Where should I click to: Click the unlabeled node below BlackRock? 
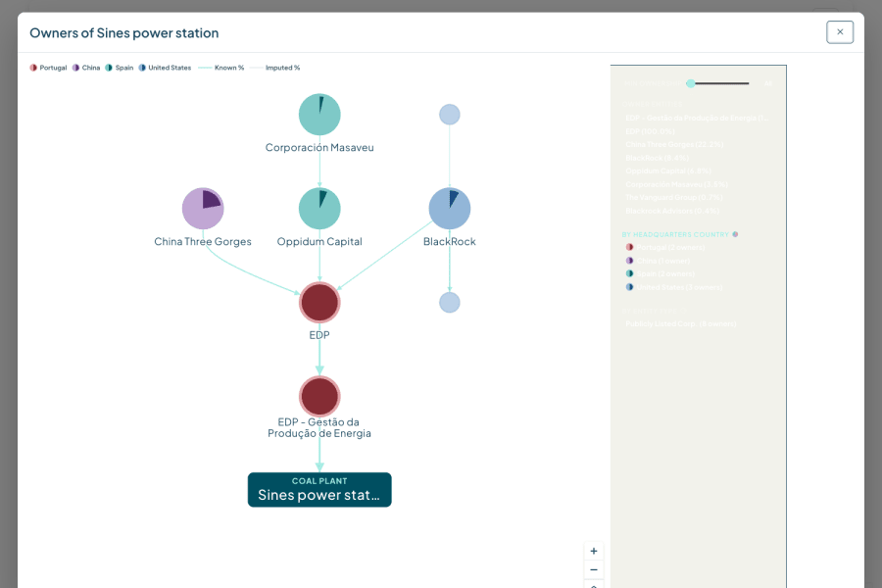pos(450,303)
